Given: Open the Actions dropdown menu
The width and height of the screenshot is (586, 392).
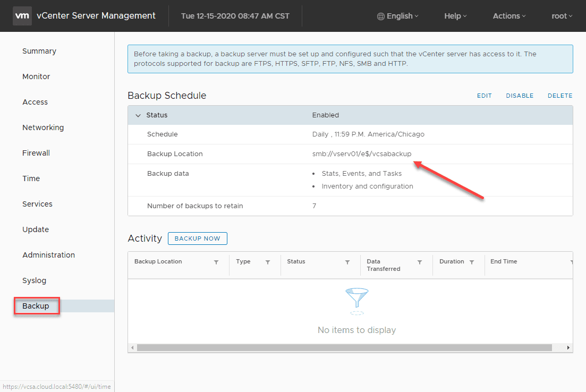Looking at the screenshot, I should 508,16.
